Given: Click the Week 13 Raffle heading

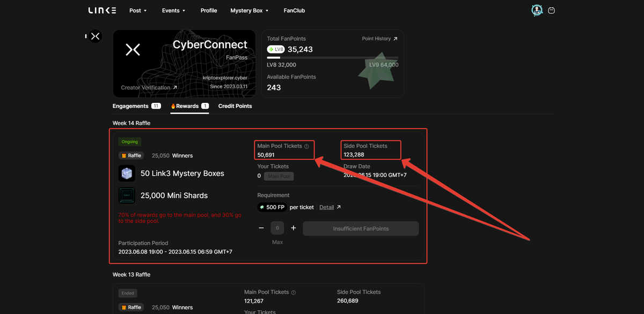Looking at the screenshot, I should pos(131,274).
